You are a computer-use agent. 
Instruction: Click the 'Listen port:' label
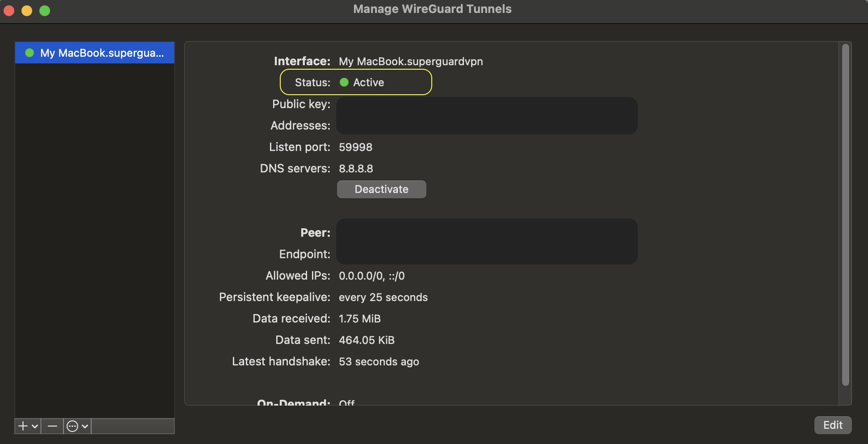click(300, 147)
